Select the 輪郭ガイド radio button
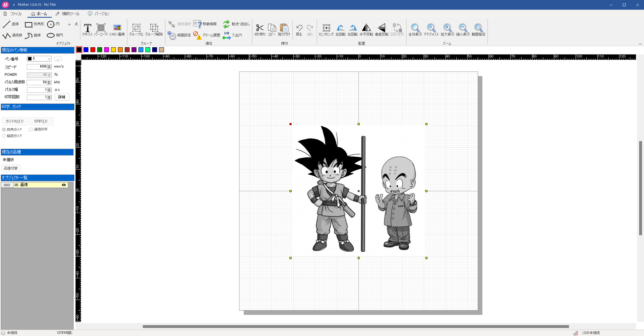 pos(4,136)
